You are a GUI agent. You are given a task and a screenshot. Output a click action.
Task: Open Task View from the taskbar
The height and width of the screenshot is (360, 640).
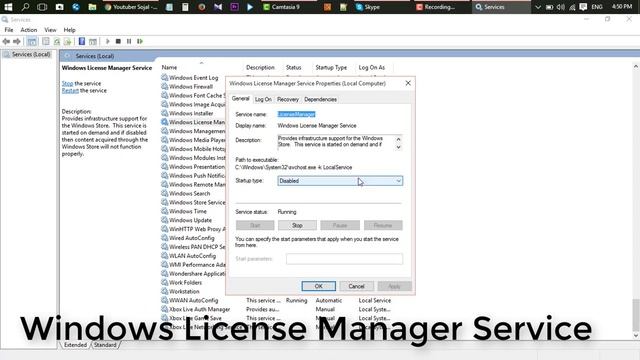[42, 7]
